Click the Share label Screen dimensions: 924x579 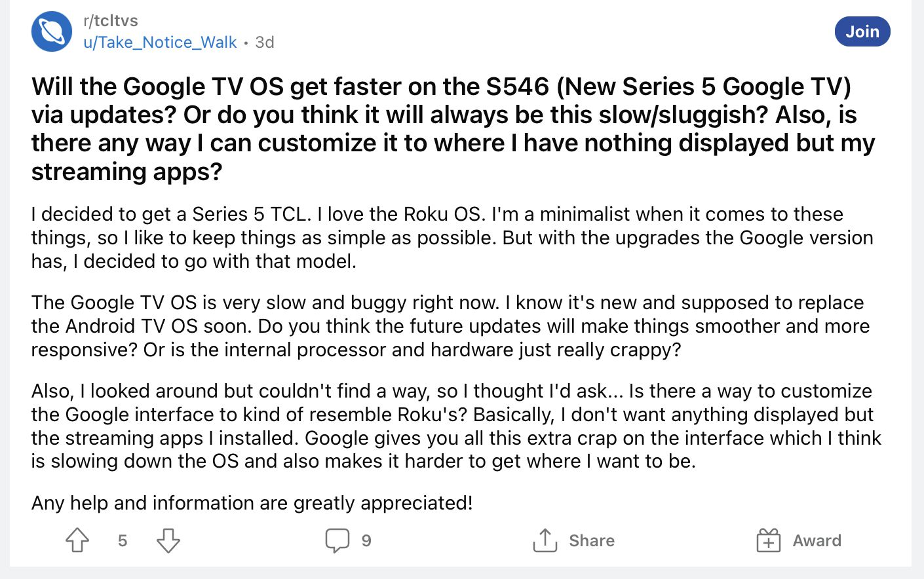coord(592,540)
